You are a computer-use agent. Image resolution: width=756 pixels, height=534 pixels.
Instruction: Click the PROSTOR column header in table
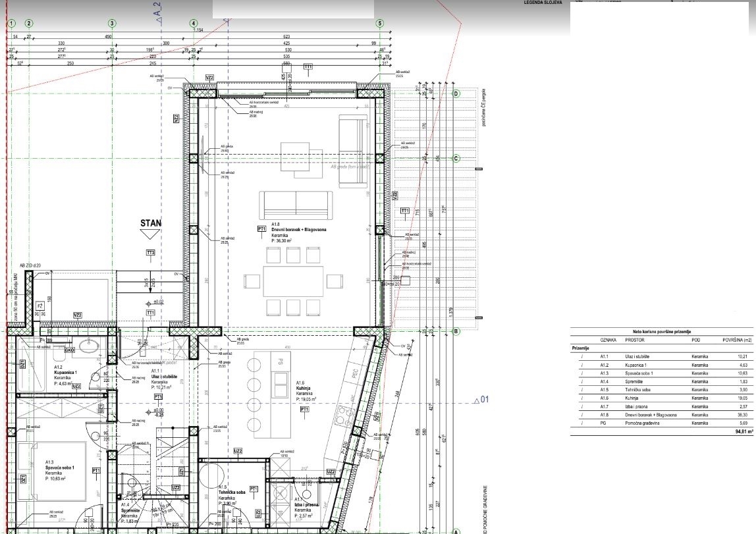pos(635,340)
